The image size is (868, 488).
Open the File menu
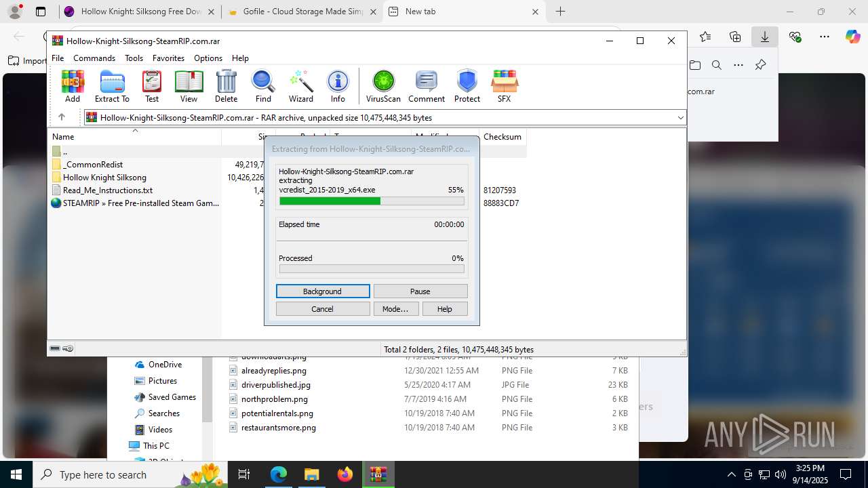tap(58, 58)
